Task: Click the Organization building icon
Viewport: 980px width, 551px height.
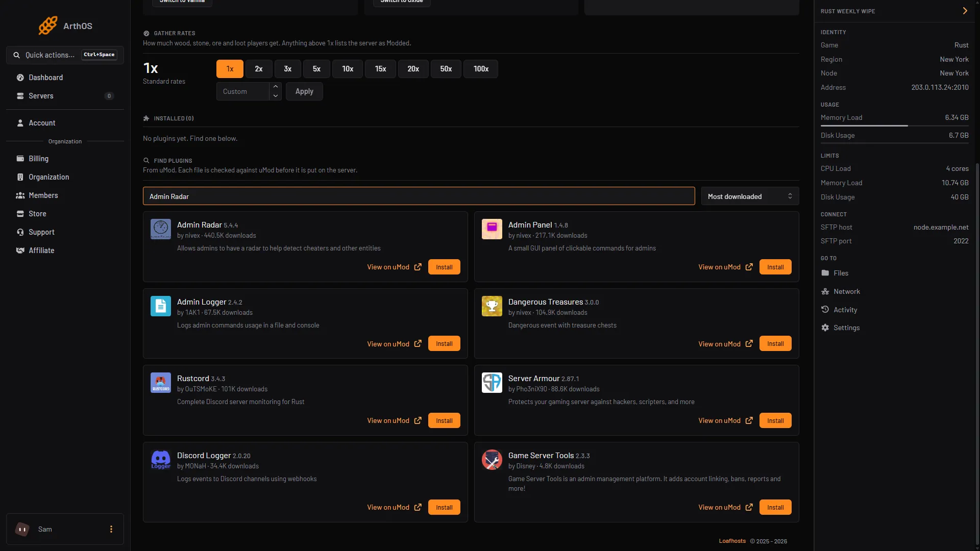Action: point(20,177)
